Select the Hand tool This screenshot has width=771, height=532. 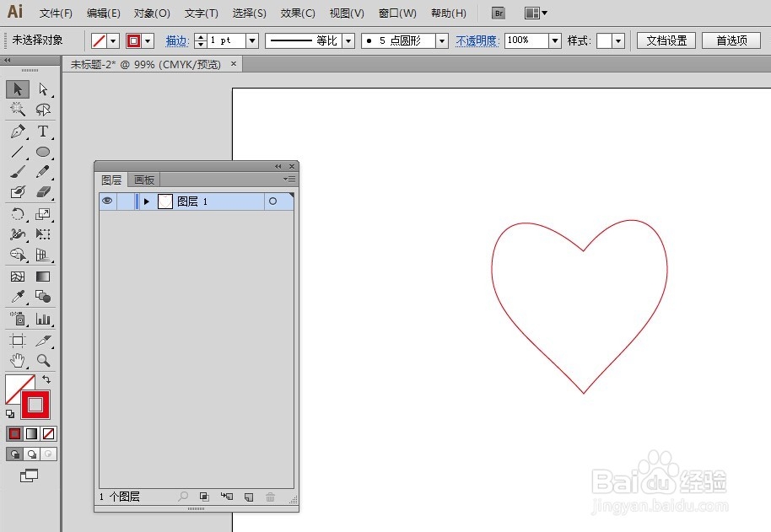(18, 361)
